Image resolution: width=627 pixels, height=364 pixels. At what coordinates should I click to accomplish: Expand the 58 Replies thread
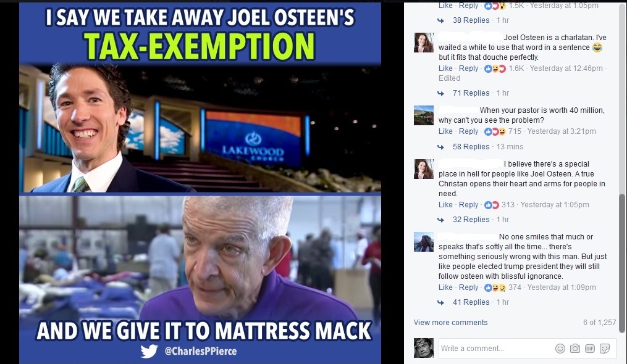(x=471, y=147)
